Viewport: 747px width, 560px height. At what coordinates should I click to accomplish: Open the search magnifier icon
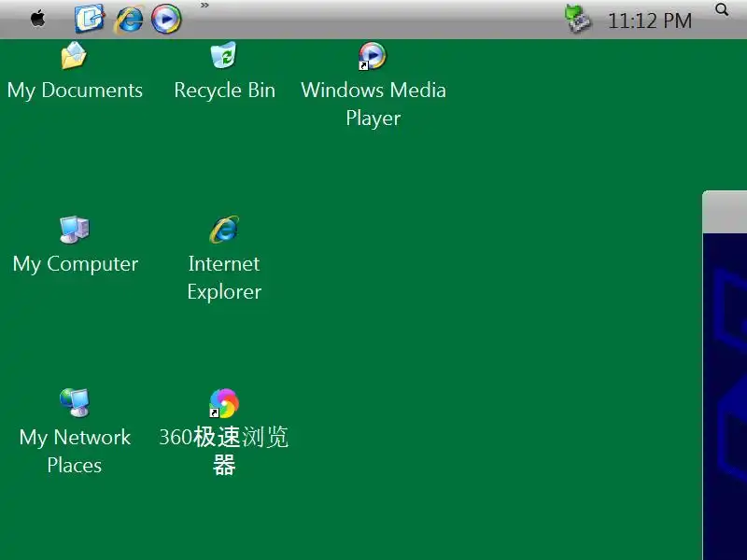(722, 9)
